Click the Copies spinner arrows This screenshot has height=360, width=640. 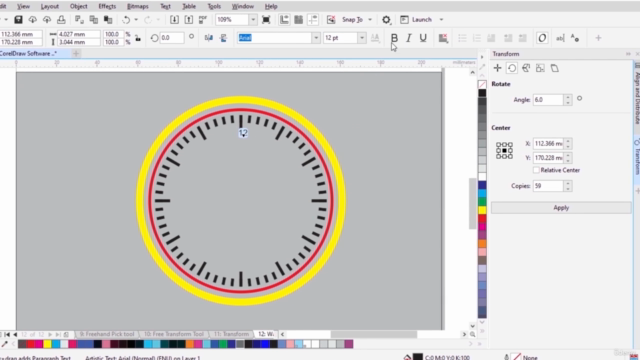[568, 186]
